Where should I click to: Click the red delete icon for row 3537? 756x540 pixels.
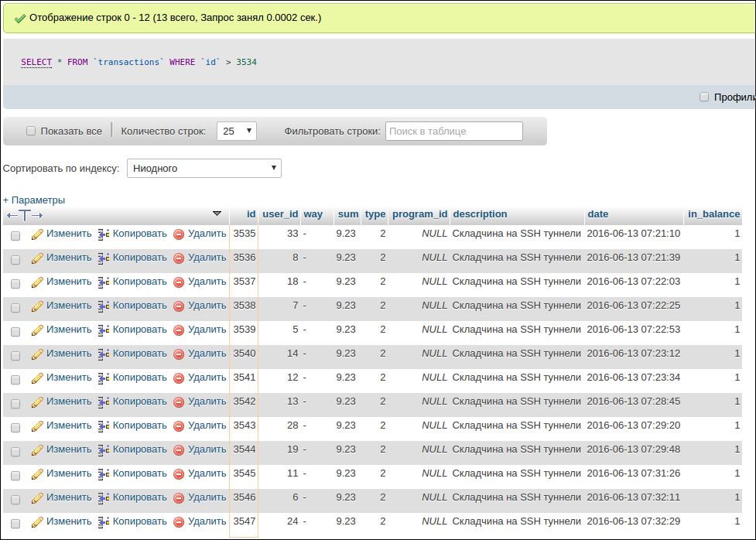(x=179, y=282)
